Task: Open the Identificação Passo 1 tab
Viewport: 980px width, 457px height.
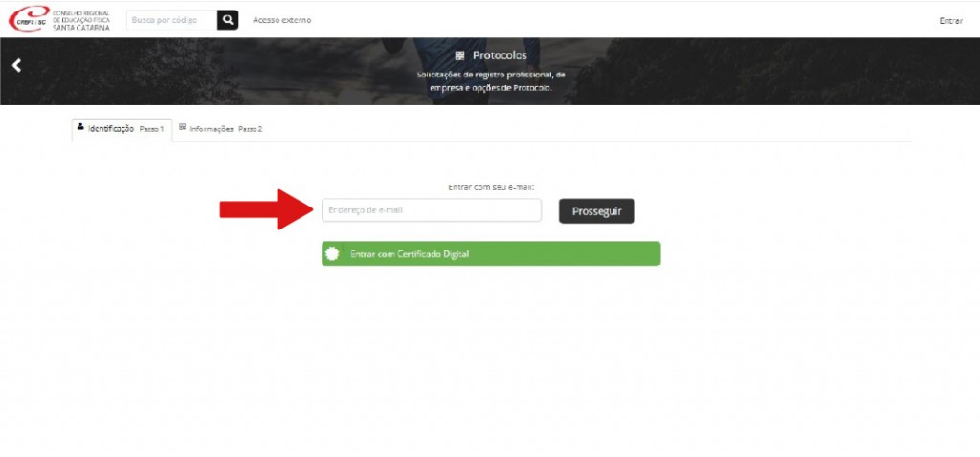Action: coord(122,129)
